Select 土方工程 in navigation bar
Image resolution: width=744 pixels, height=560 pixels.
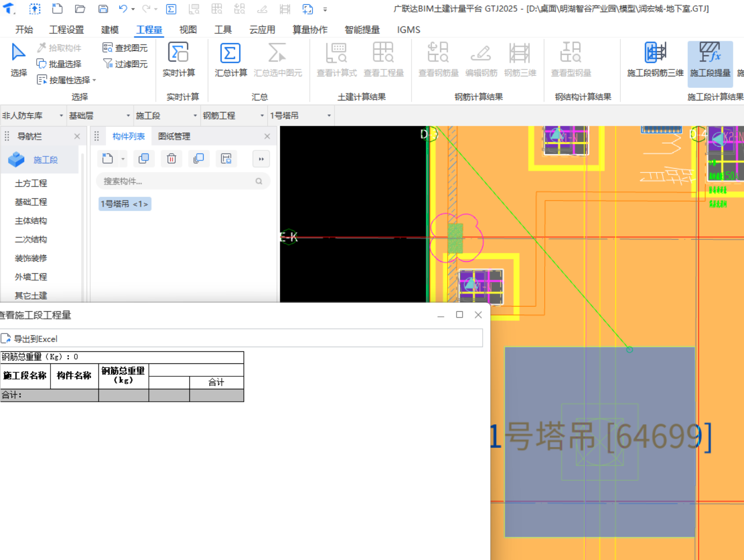point(31,183)
